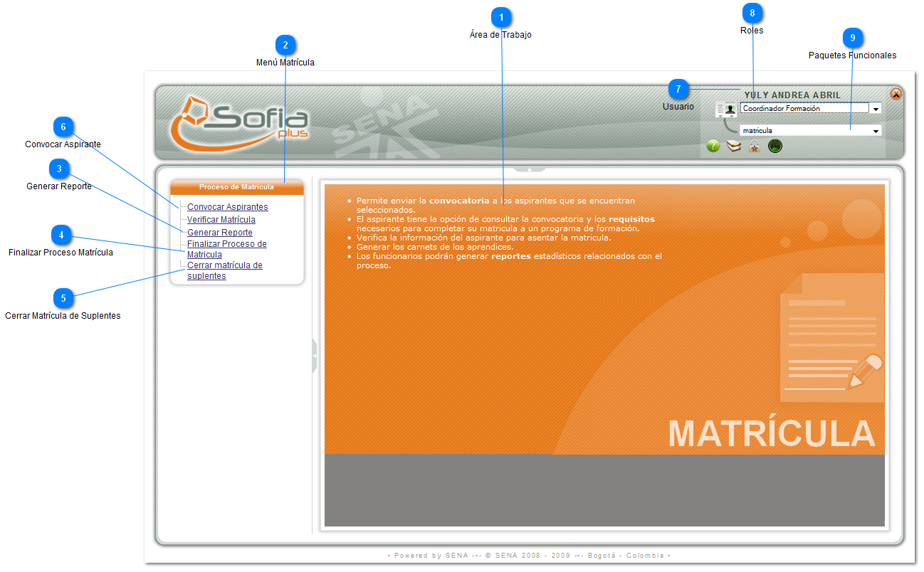
Task: Open the green question-mark help icon
Action: [713, 147]
